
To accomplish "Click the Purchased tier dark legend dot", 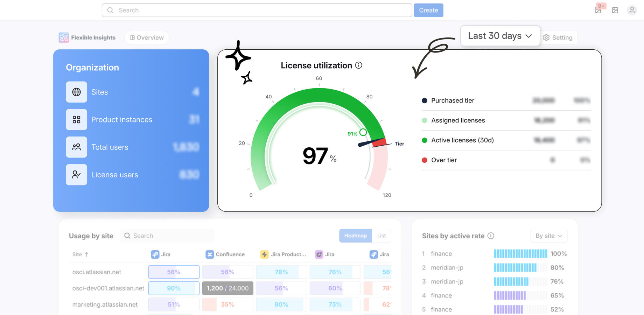I will [x=425, y=100].
